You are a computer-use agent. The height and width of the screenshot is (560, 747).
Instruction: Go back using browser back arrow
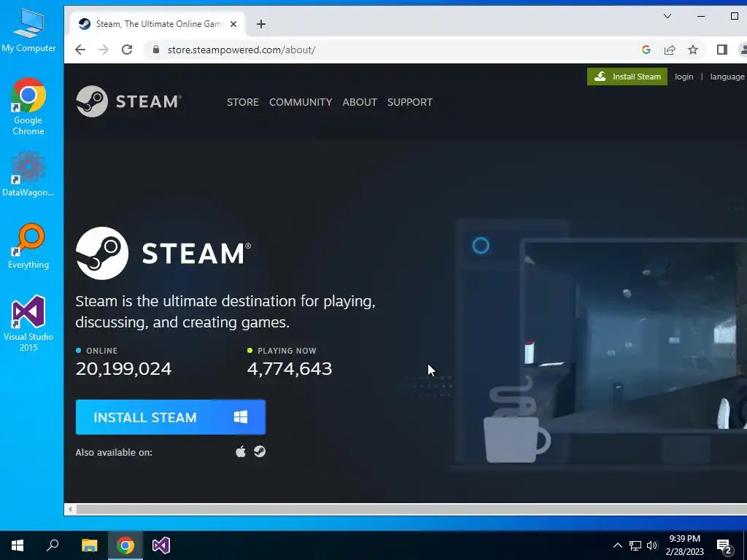tap(80, 50)
